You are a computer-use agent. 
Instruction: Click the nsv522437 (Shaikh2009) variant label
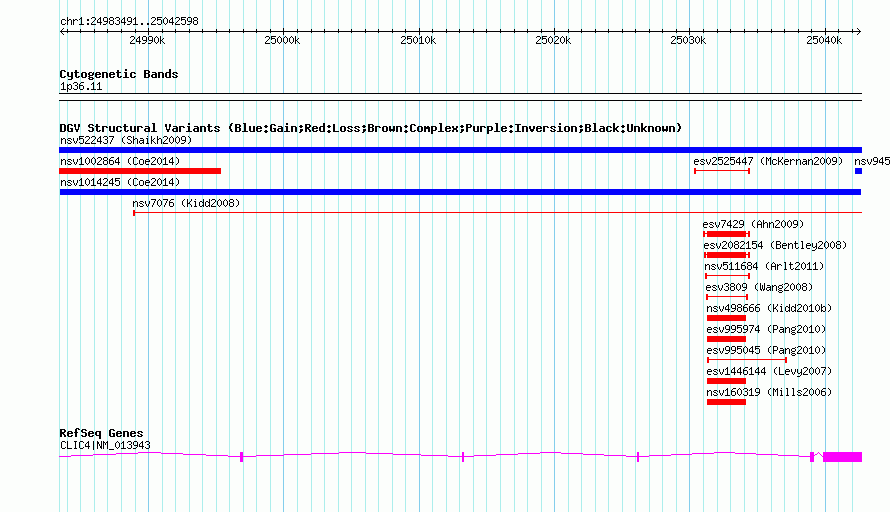pos(126,140)
